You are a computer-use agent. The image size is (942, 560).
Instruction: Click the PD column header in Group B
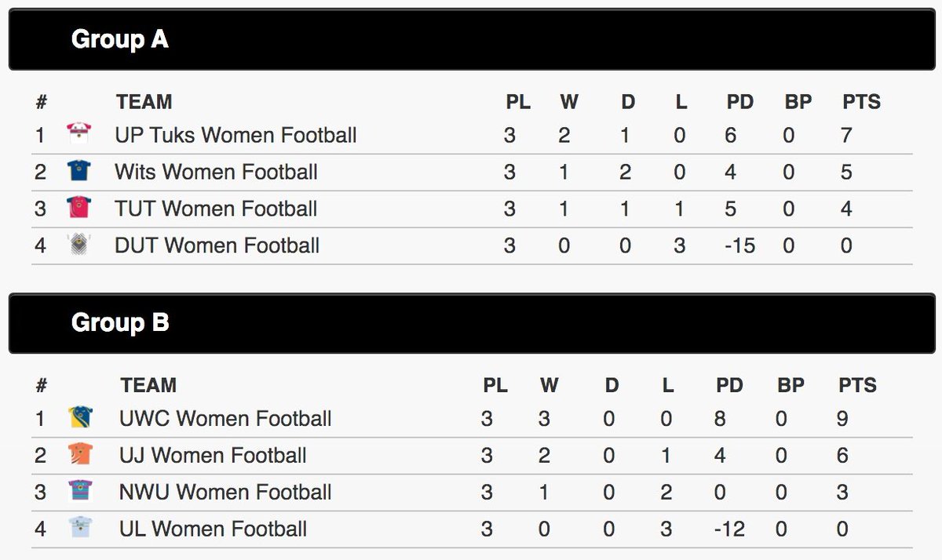point(729,385)
